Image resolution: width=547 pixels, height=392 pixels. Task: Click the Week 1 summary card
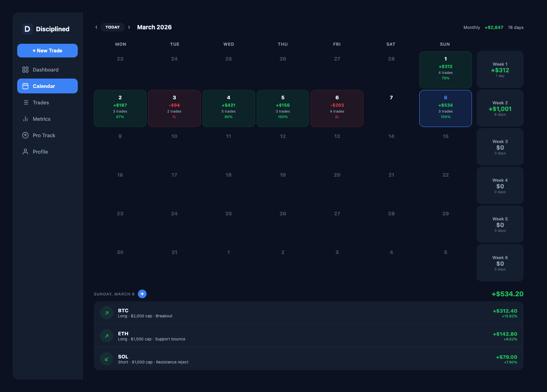[x=500, y=70]
